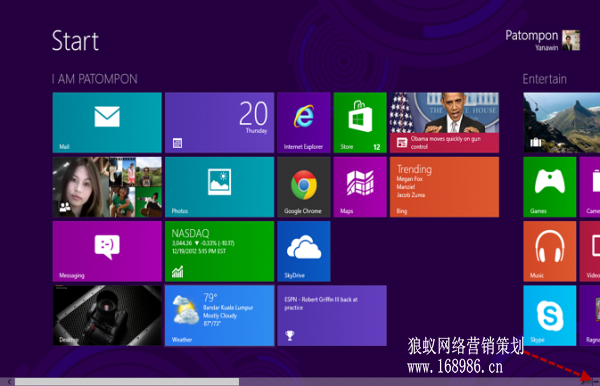Open the Obama gun control news tile
This screenshot has width=600, height=386.
[444, 122]
